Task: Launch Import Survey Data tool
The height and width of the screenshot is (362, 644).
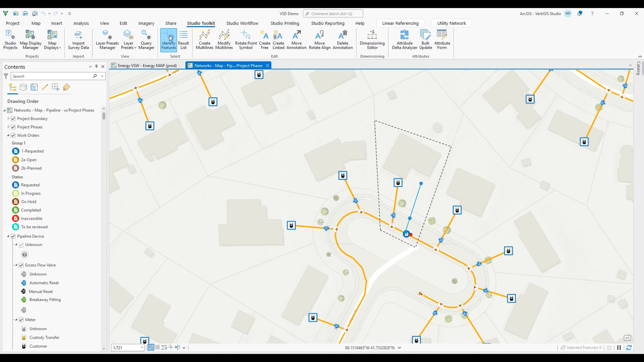Action: pos(78,40)
